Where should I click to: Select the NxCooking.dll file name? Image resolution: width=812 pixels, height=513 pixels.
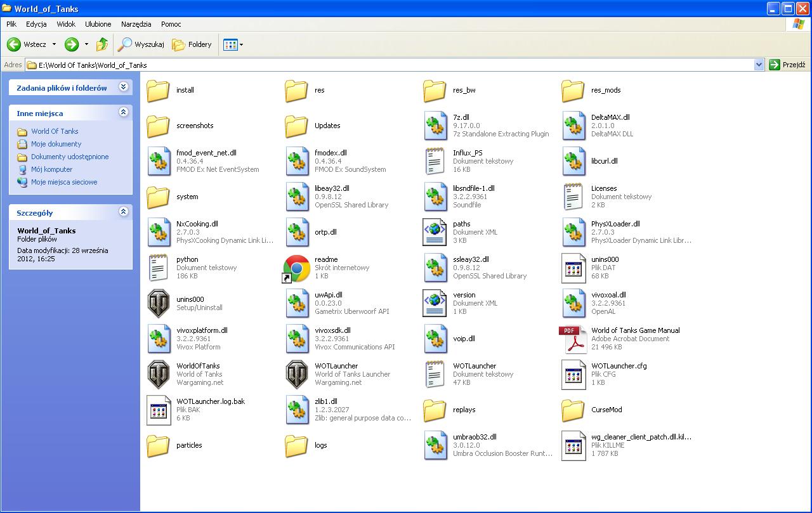pyautogui.click(x=197, y=224)
